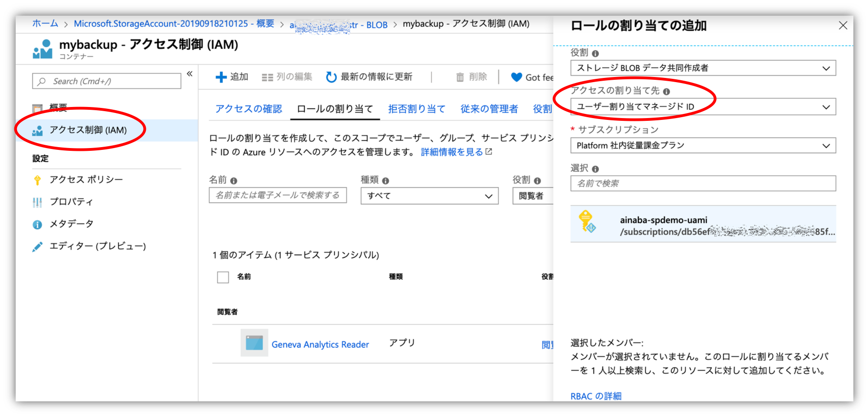The width and height of the screenshot is (868, 416).
Task: Click the heart feedback icon
Action: click(x=516, y=77)
